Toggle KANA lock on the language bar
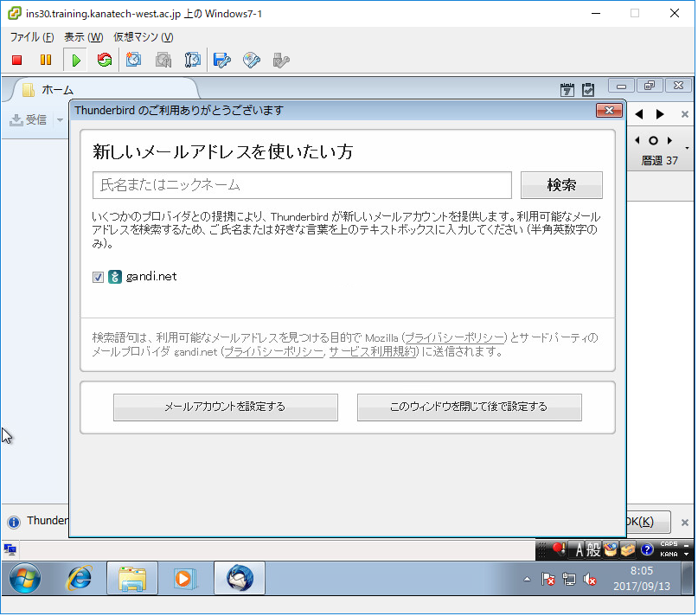This screenshot has width=698, height=616. click(669, 555)
